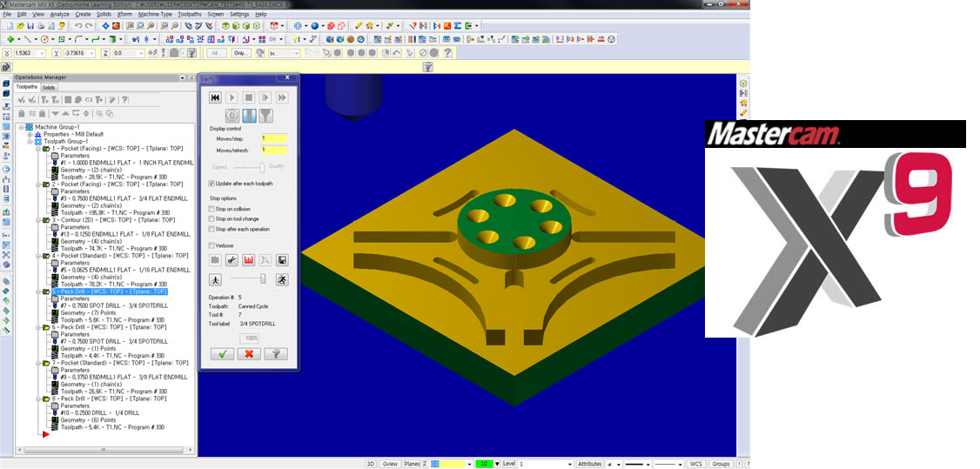Click the Operations Manager help question icon
The height and width of the screenshot is (469, 980).
tap(124, 100)
